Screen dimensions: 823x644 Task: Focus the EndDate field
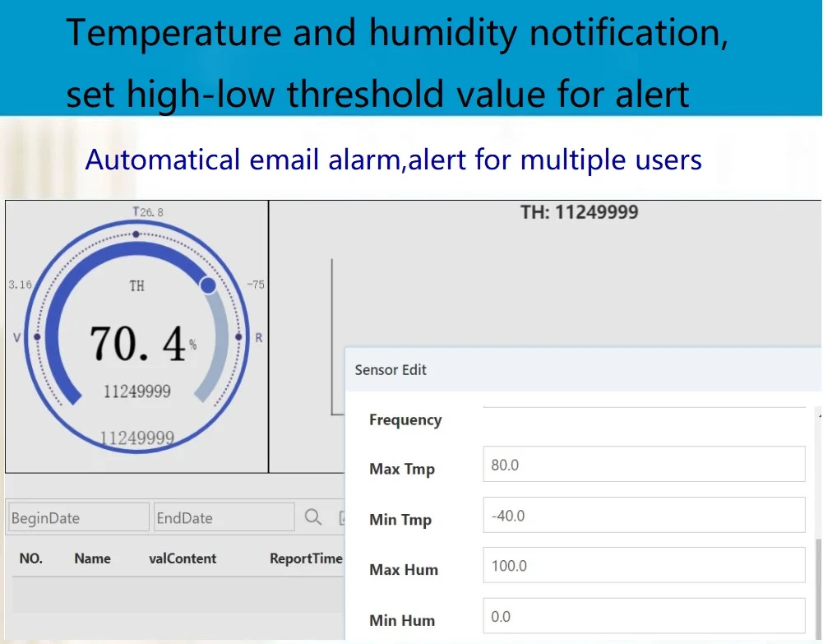coord(224,518)
